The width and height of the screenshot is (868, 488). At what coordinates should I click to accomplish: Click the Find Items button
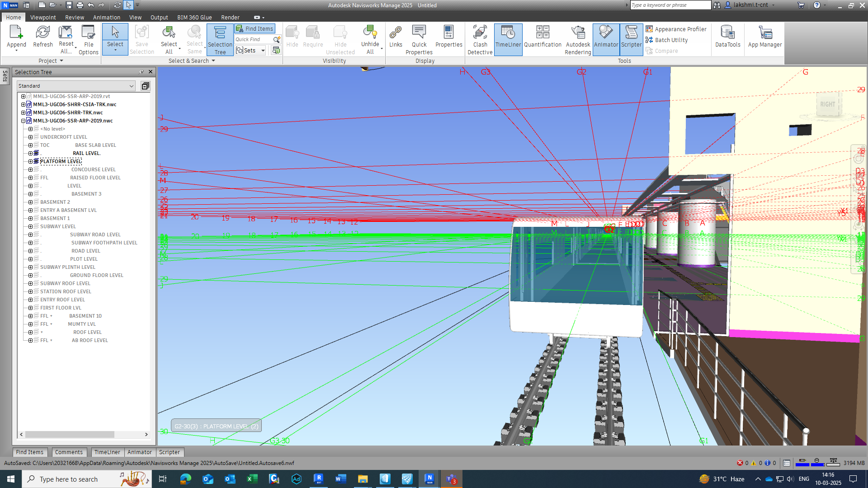pyautogui.click(x=255, y=28)
